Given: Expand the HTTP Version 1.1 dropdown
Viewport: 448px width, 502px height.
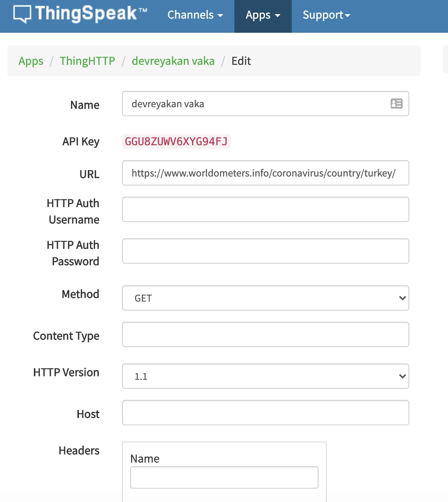Looking at the screenshot, I should [x=266, y=376].
